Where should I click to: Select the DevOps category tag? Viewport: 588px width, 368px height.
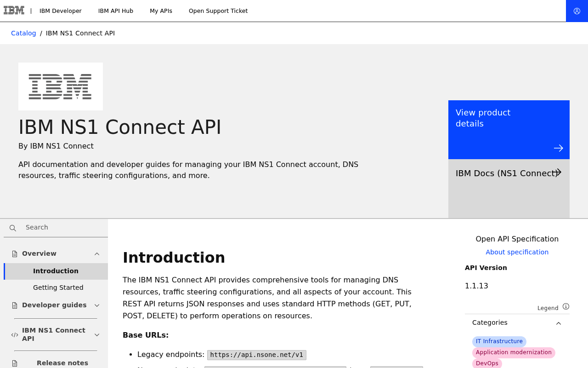click(x=487, y=363)
